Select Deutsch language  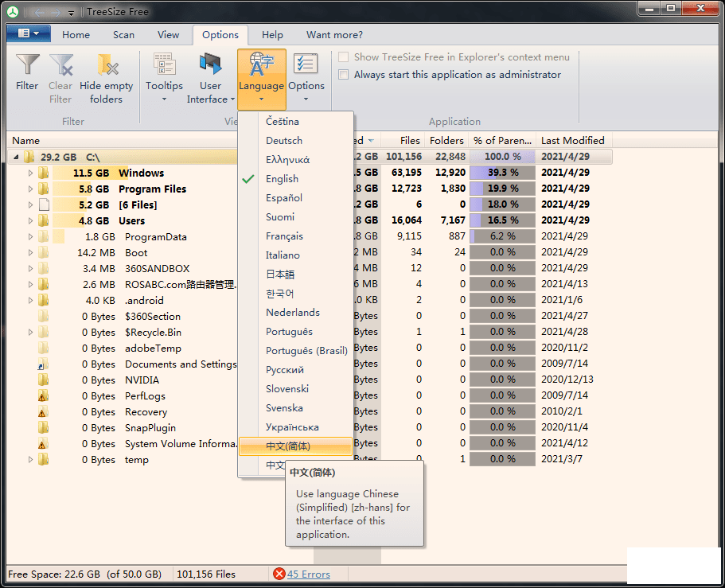click(x=295, y=140)
